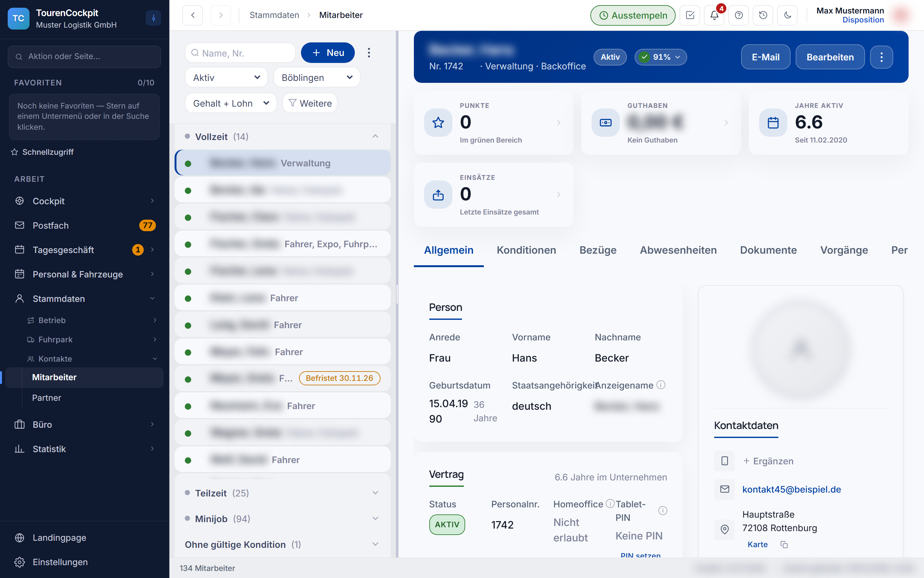Open the Abwesenheiten tab
Screen dimensions: 924x578
(x=678, y=250)
